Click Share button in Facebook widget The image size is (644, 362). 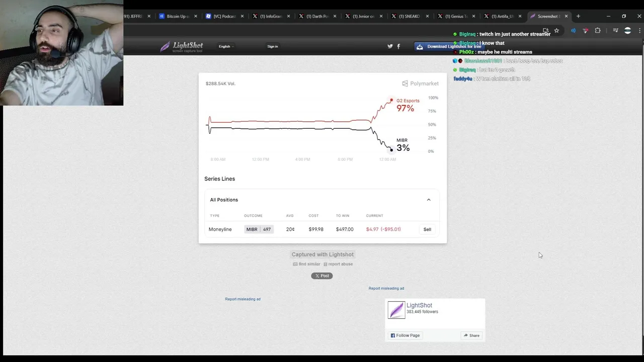coord(471,335)
